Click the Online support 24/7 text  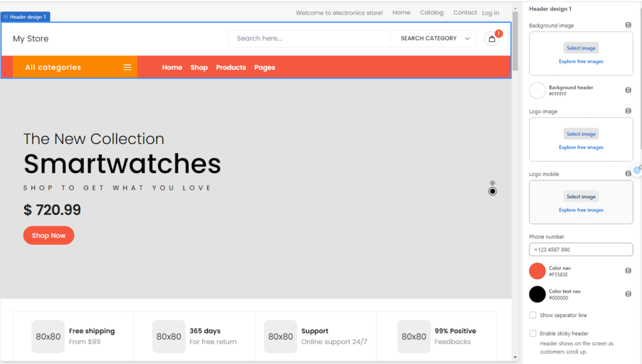click(x=334, y=341)
